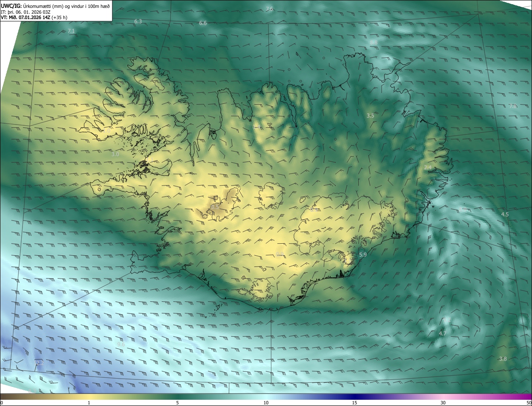Click the map value 3.8 near the bottom right

[503, 359]
